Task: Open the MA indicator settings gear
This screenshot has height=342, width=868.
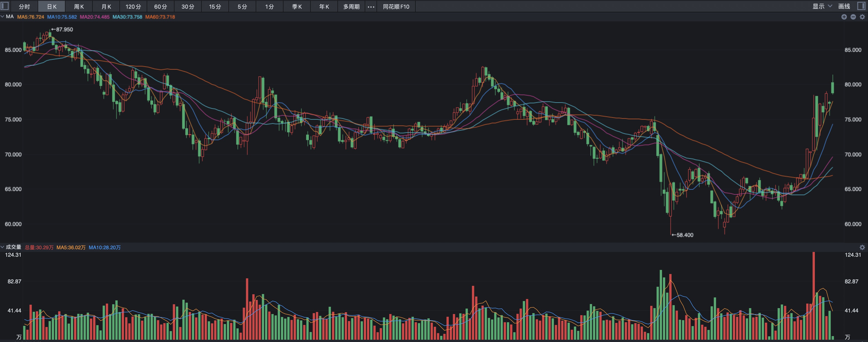Action: (862, 17)
